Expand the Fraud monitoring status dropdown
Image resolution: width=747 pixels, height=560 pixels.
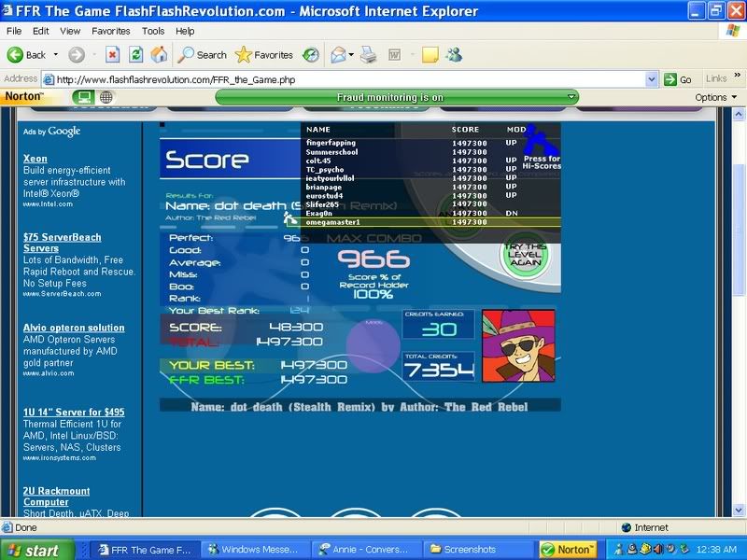[571, 97]
